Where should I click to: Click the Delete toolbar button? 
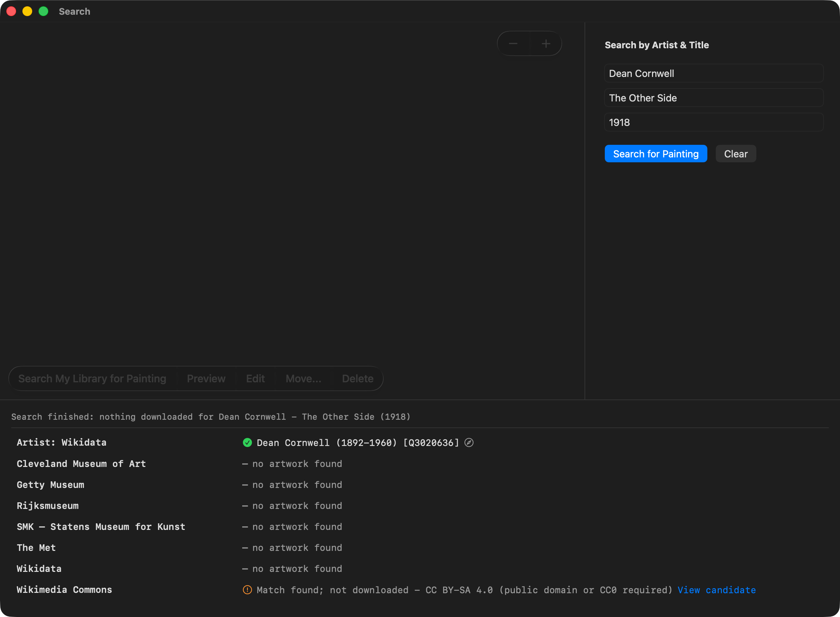point(358,379)
